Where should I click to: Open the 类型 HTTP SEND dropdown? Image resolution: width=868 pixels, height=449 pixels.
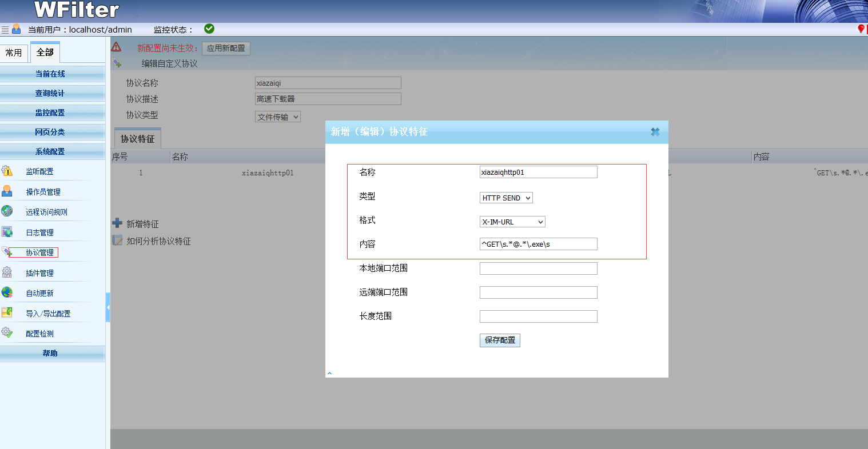pos(506,198)
